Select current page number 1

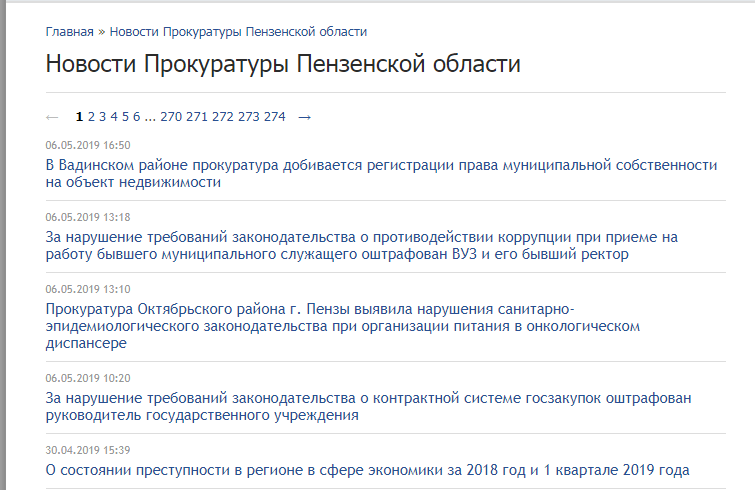[79, 116]
